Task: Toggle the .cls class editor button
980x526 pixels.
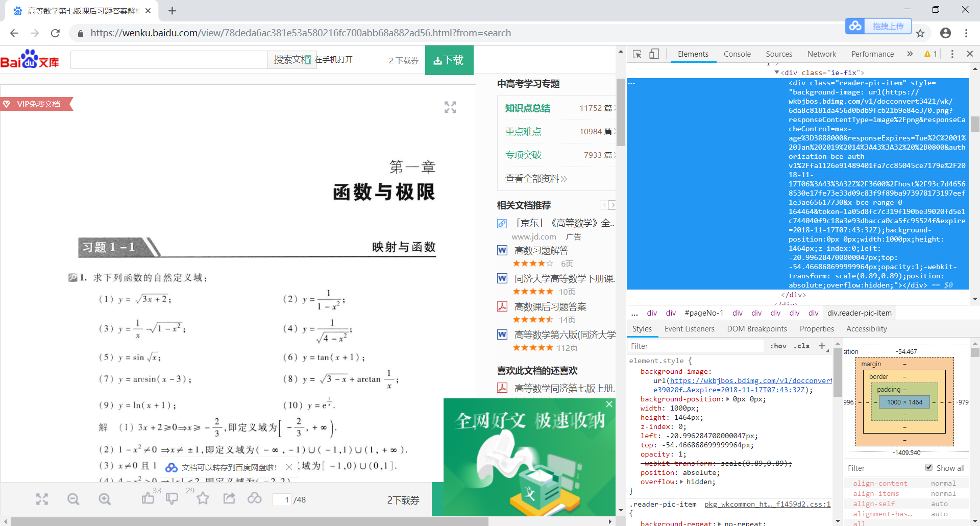Action: [802, 346]
